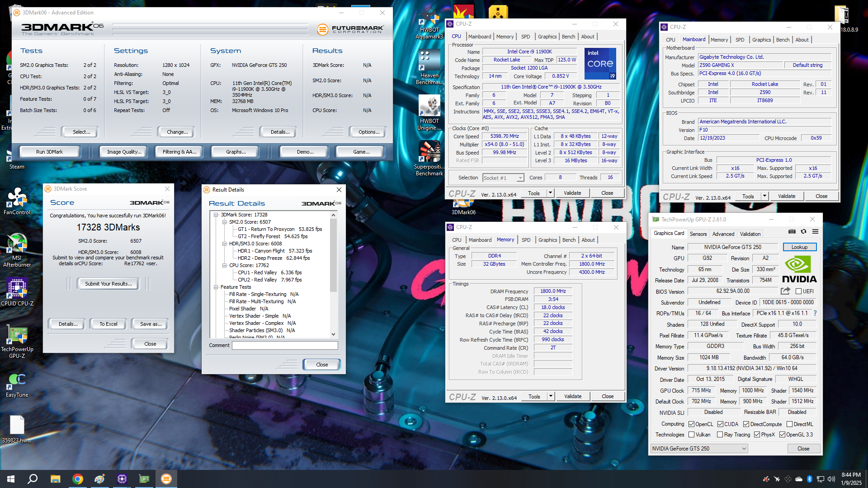Screen dimensions: 868x488
Task: Collapse HDR/SM3.0 Score tree node
Action: pos(224,244)
